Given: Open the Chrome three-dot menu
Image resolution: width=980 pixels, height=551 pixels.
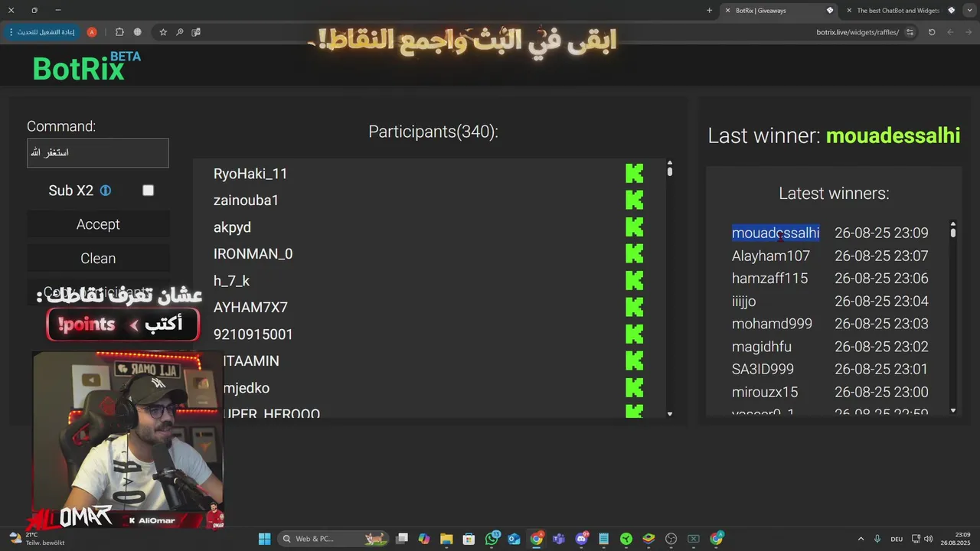Looking at the screenshot, I should [x=11, y=32].
